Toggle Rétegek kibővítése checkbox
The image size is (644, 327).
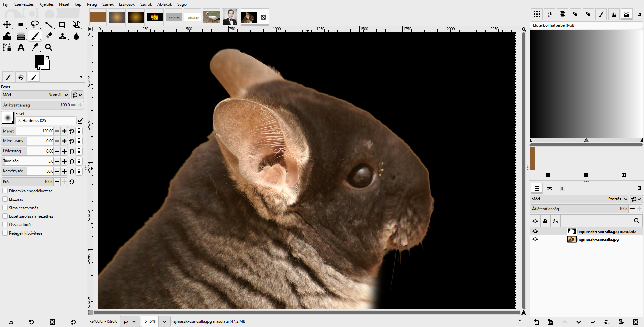pyautogui.click(x=5, y=233)
